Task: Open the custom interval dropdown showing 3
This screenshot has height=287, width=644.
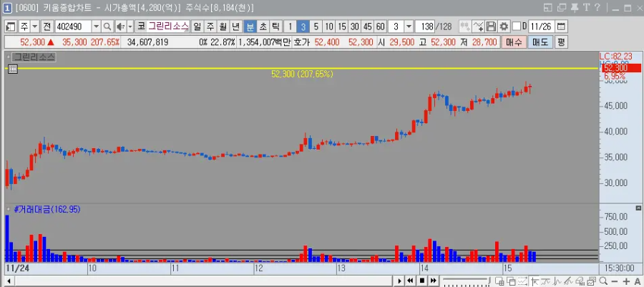Action: 409,26
